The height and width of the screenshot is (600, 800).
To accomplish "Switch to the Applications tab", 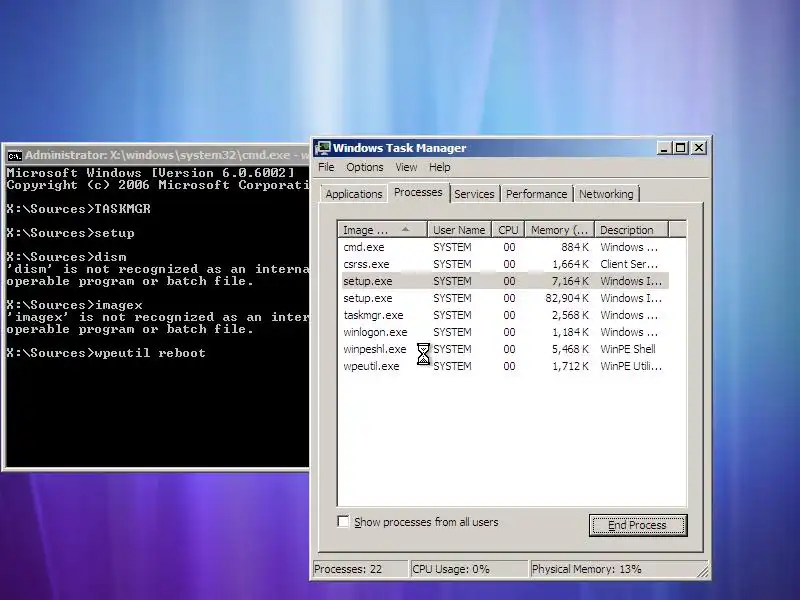I will pyautogui.click(x=354, y=194).
